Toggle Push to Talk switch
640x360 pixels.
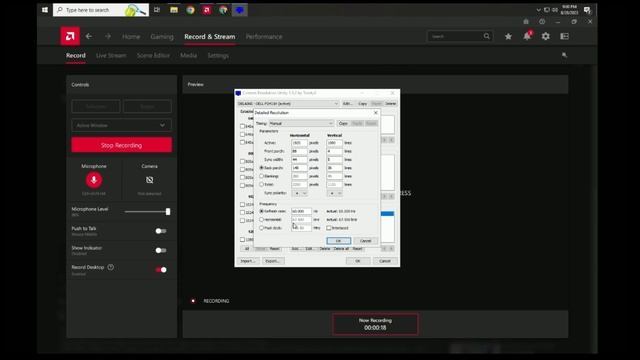(161, 231)
